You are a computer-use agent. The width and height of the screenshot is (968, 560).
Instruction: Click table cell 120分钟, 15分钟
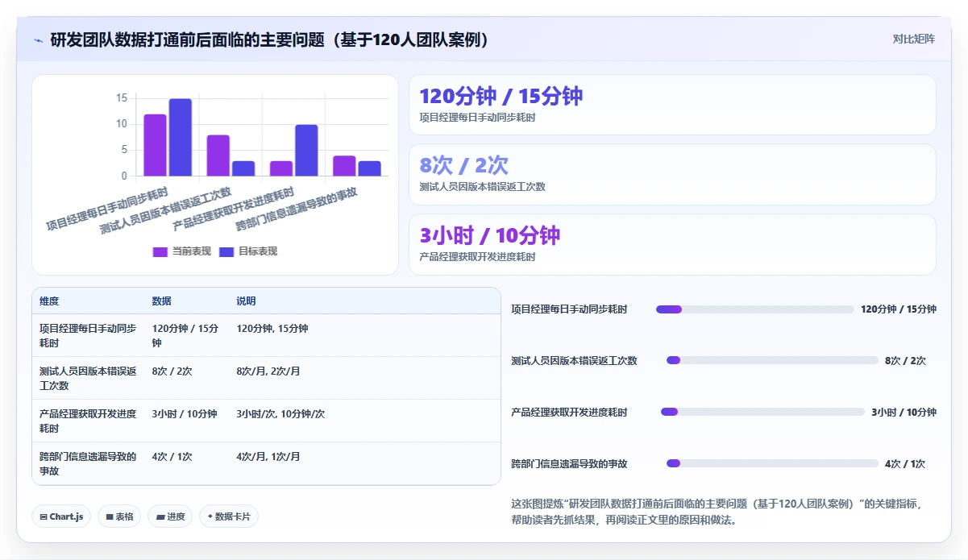272,329
